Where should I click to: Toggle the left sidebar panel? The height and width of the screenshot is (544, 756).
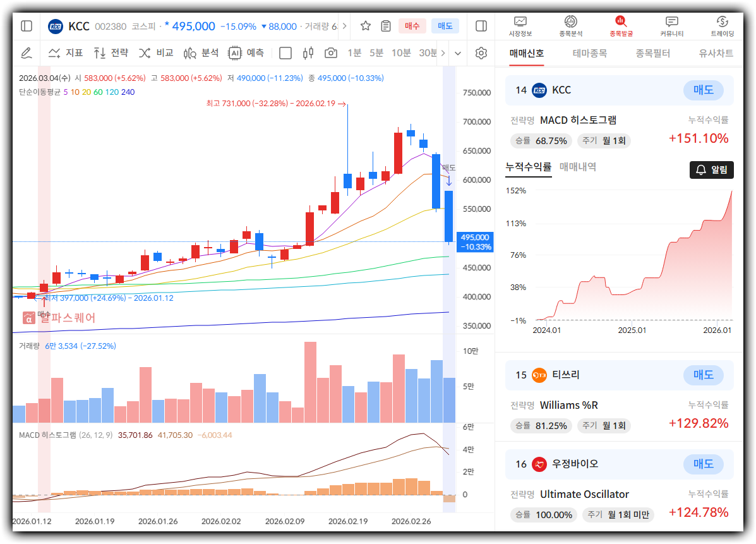(27, 26)
